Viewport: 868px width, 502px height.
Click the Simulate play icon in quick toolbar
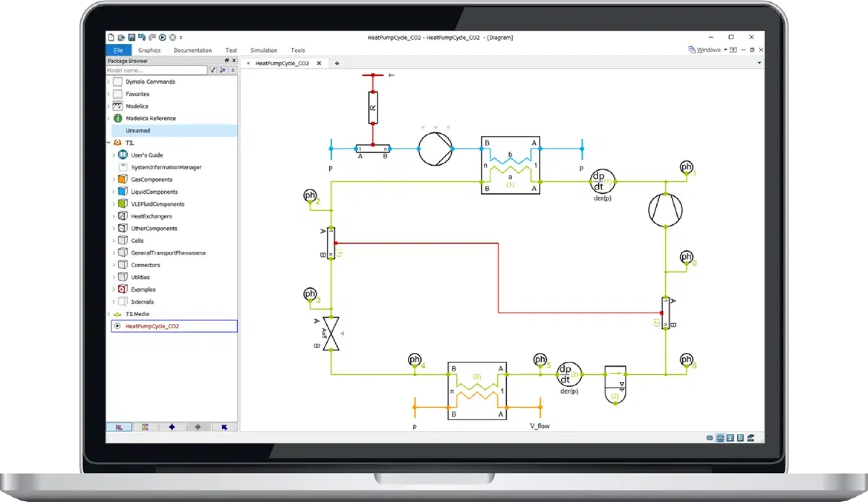[x=163, y=37]
